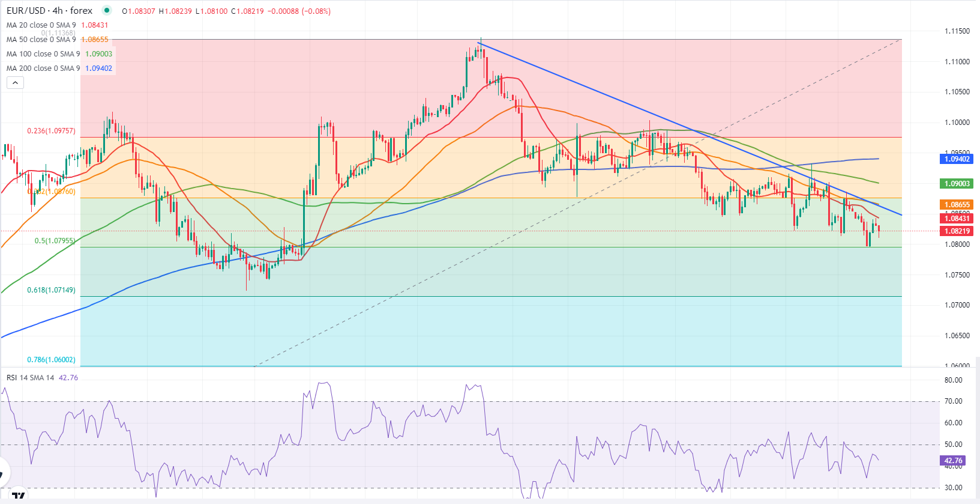Click the RSI 14 SMA 14 legend

30,378
